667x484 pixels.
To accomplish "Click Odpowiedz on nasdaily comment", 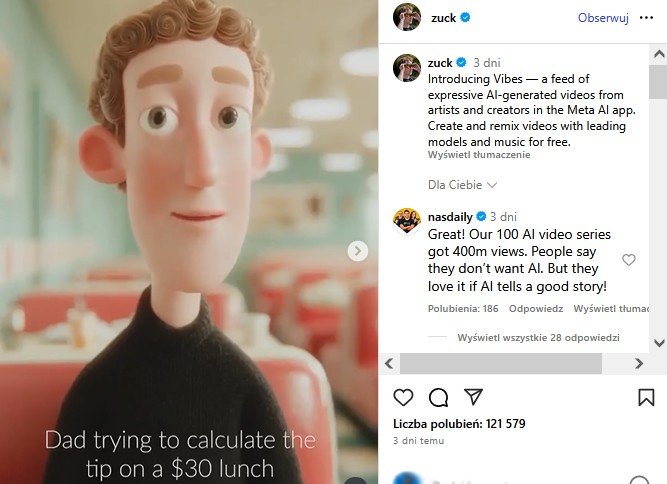I will 536,309.
